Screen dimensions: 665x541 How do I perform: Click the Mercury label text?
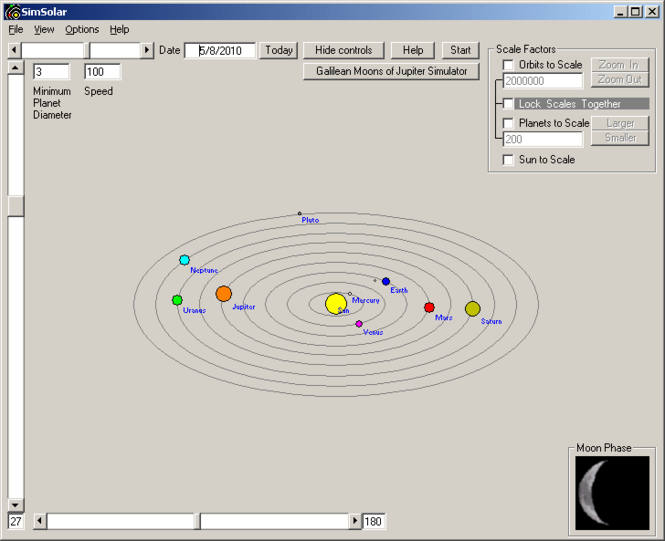366,300
